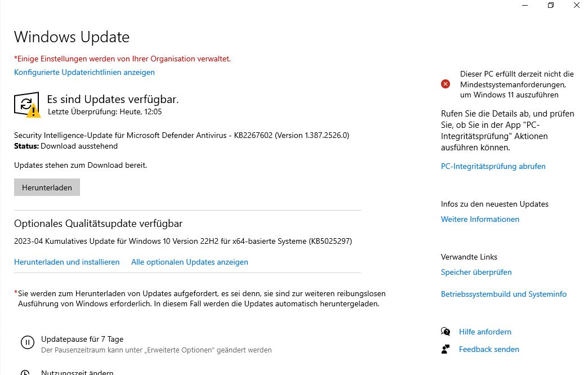Screen dimensions: 588x375
Task: Open Speicher überprüfen link
Action: [x=476, y=273]
